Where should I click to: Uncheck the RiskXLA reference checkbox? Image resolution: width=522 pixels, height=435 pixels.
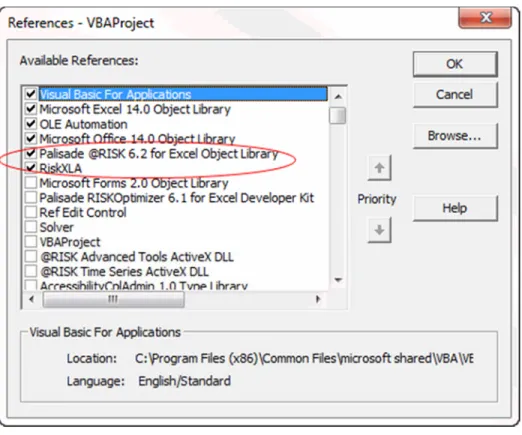[31, 168]
